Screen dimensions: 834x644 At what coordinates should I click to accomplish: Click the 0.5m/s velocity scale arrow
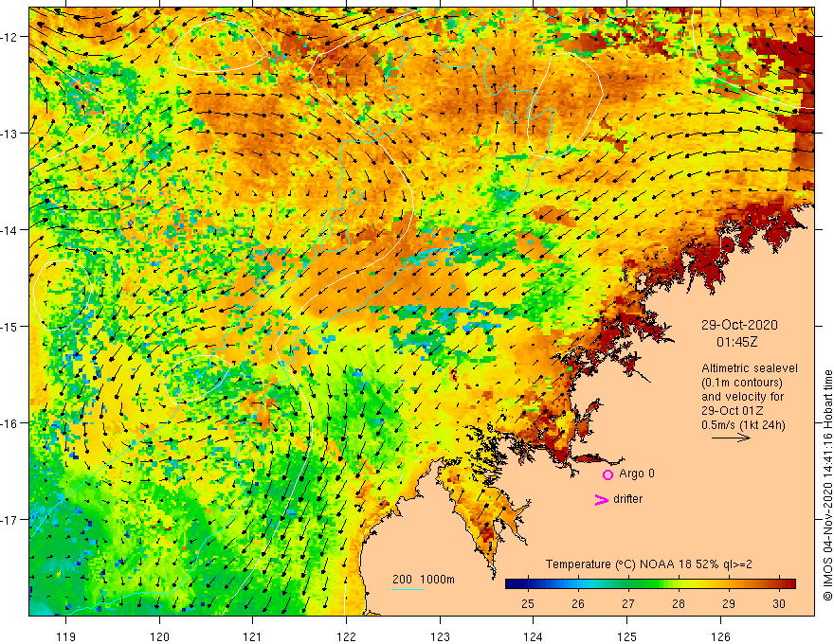click(731, 438)
